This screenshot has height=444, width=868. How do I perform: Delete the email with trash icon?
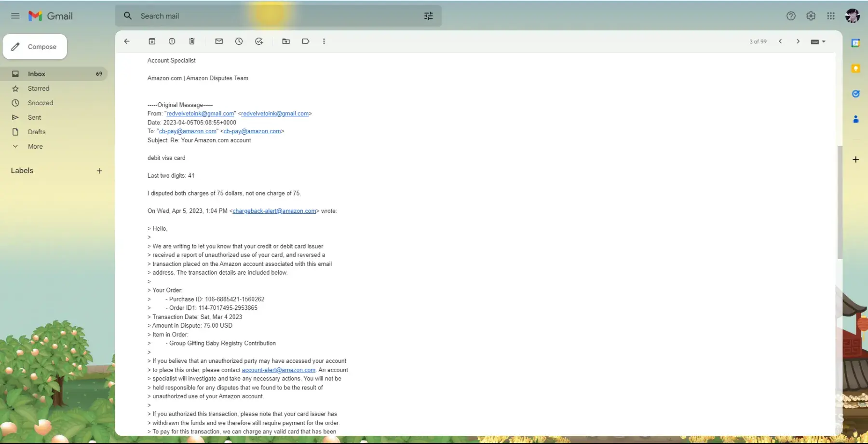point(192,42)
